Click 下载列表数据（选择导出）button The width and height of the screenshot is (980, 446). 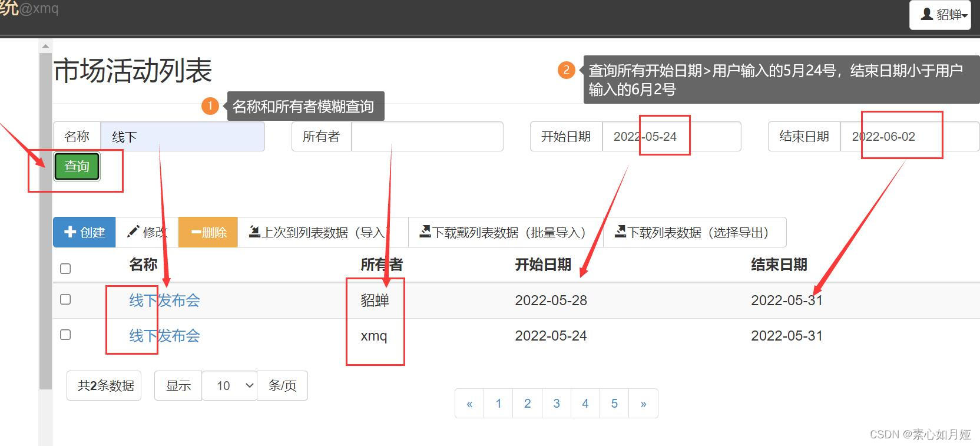pos(695,232)
